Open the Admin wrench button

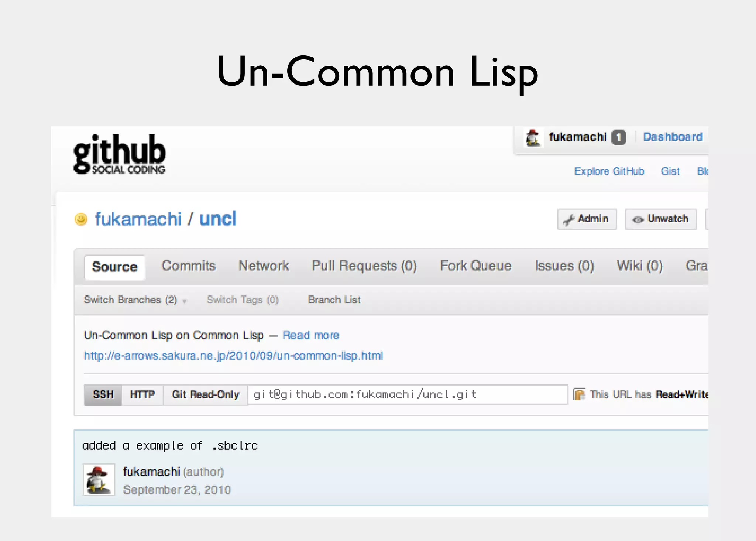point(587,219)
